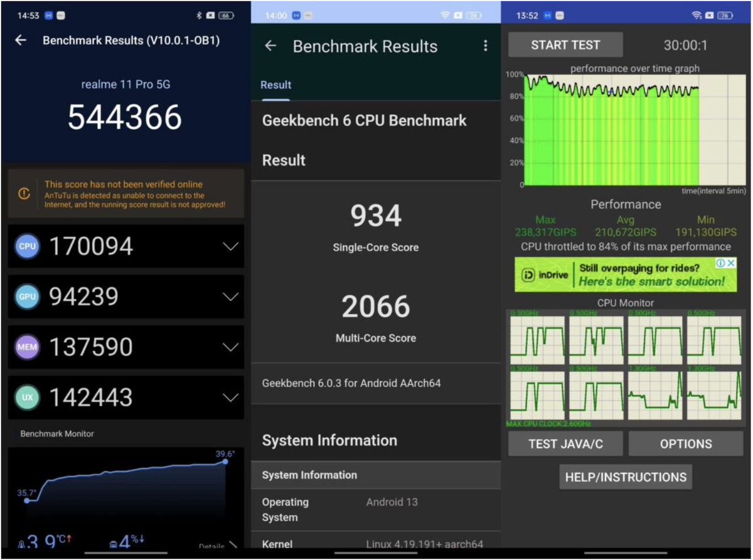Go back from Geekbench Benchmark Results
Screen dimensions: 753x560
coord(270,46)
